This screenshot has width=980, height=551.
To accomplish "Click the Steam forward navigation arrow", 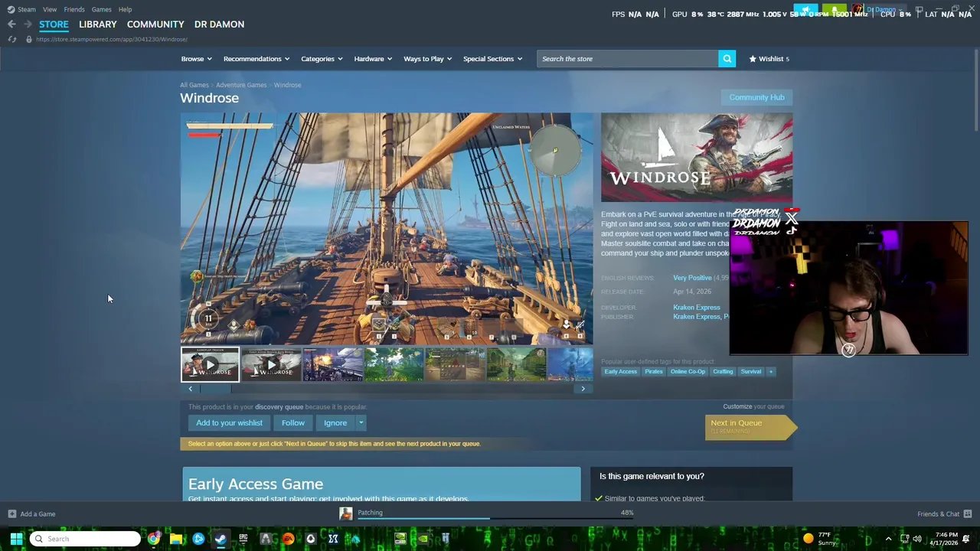I will point(28,24).
